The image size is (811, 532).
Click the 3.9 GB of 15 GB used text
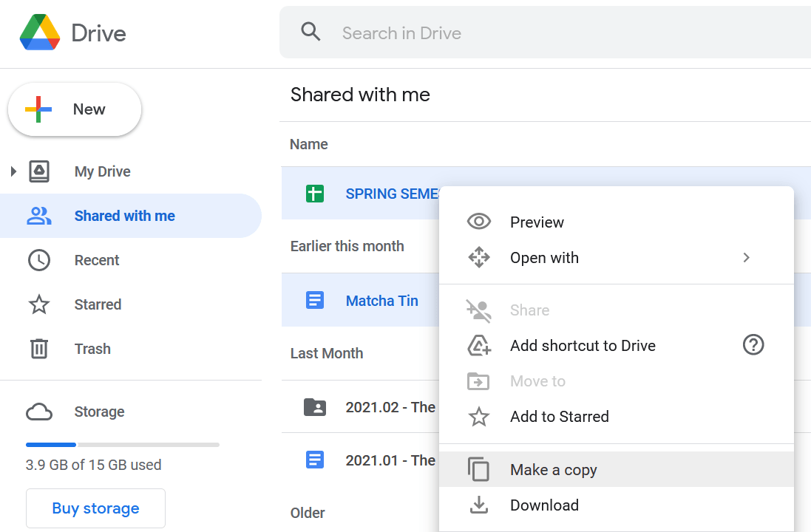point(94,465)
